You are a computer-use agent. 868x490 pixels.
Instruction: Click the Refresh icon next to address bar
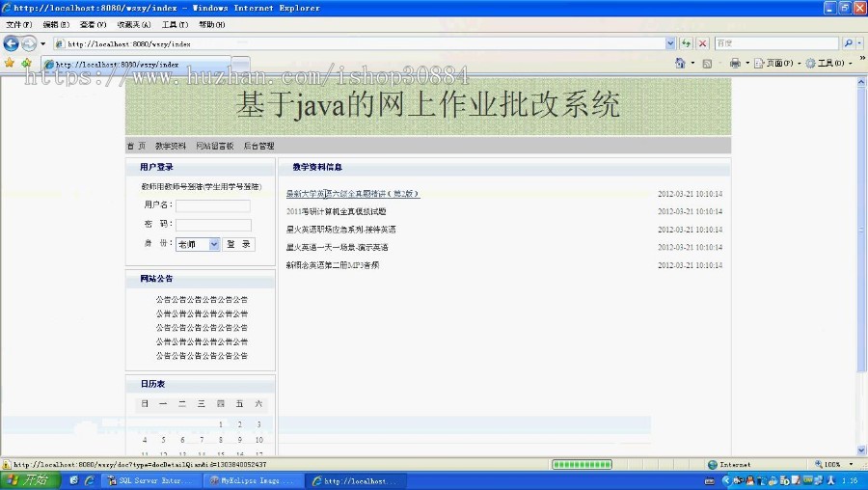tap(687, 43)
